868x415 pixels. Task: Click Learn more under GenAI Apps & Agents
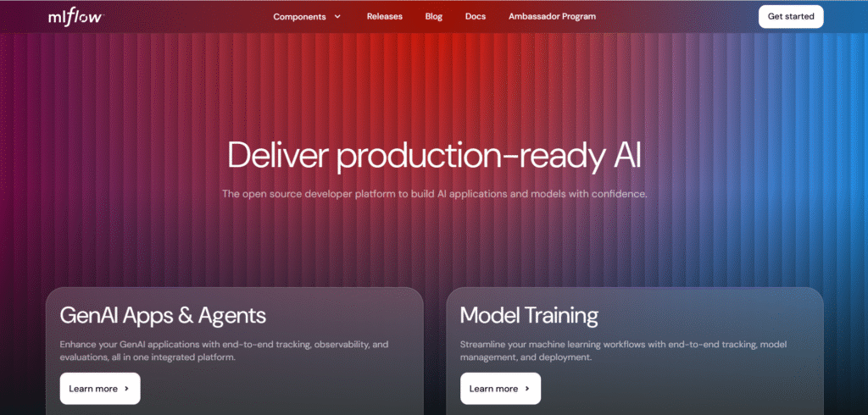93,389
